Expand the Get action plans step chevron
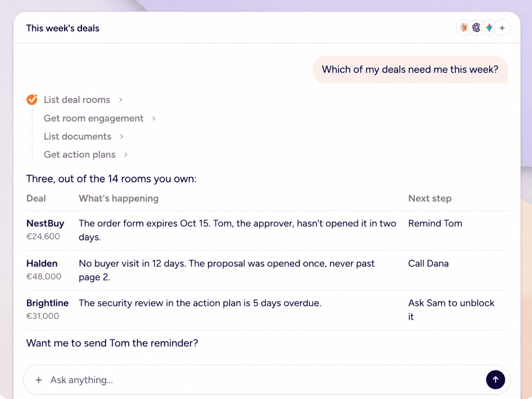532x399 pixels. coord(126,155)
